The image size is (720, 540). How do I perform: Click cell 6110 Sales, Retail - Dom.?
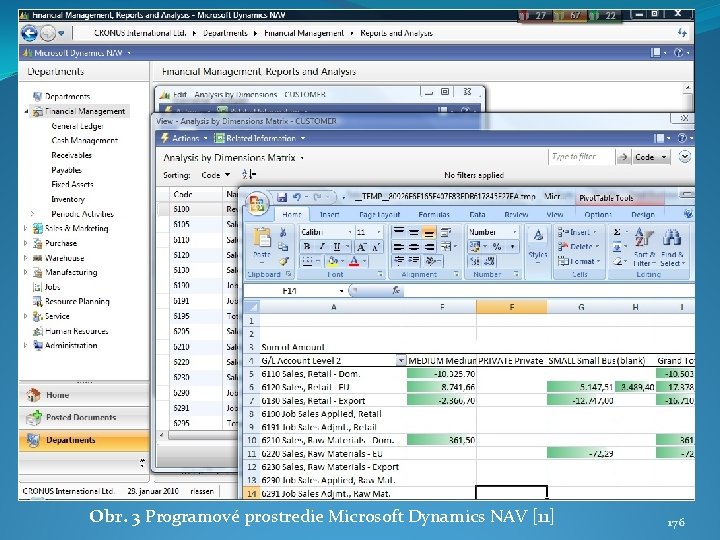[333, 374]
